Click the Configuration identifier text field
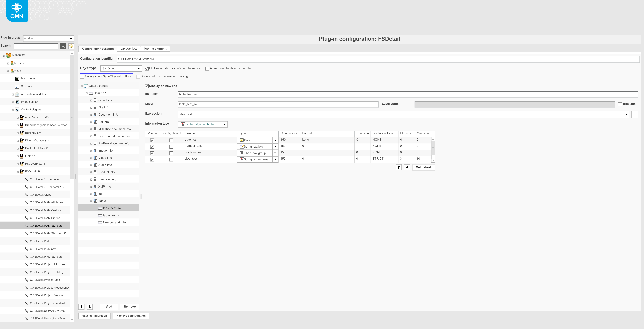This screenshot has height=329, width=644. coord(378,59)
